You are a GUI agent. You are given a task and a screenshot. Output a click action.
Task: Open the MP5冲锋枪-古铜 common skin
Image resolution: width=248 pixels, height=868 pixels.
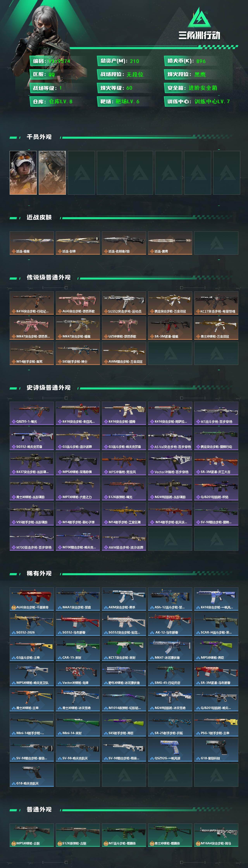tap(32, 835)
